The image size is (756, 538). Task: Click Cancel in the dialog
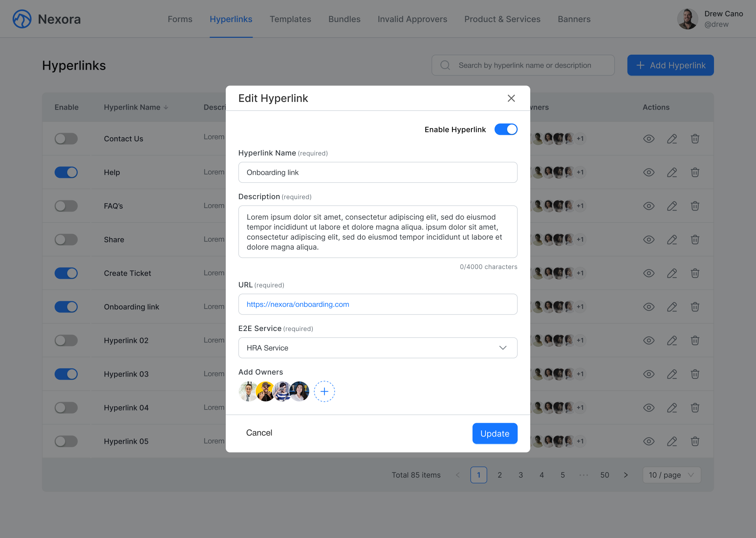pyautogui.click(x=259, y=433)
